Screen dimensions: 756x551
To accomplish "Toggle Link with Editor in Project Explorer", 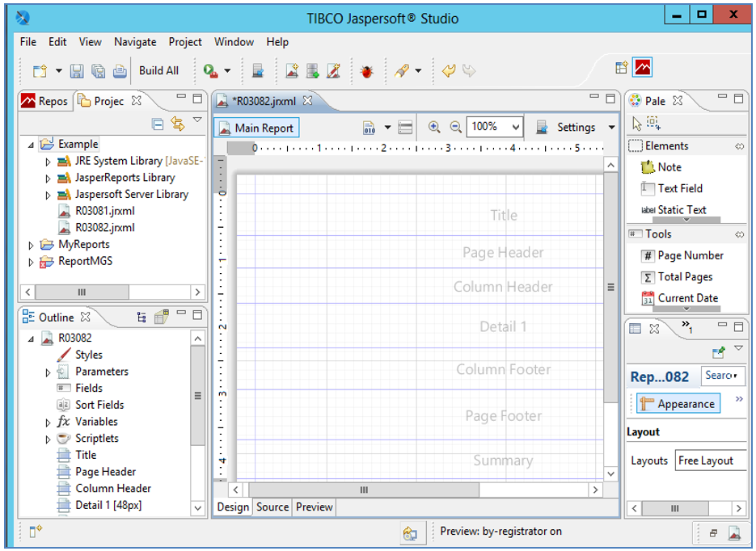I will pyautogui.click(x=178, y=124).
